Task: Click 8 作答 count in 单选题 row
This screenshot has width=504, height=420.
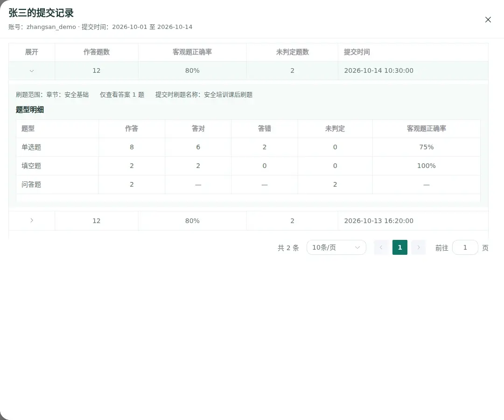Action: click(132, 147)
